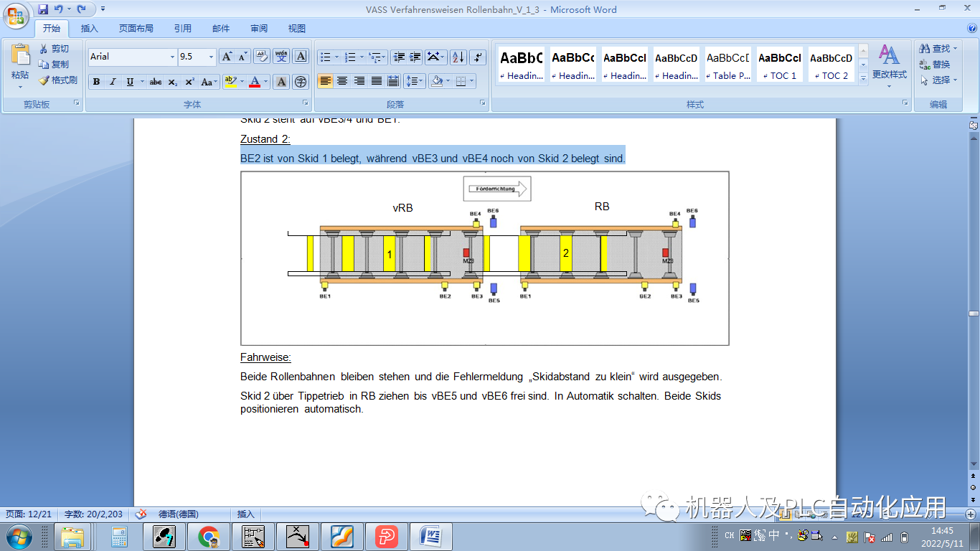
Task: Apply bold formatting with the B icon
Action: (x=96, y=81)
